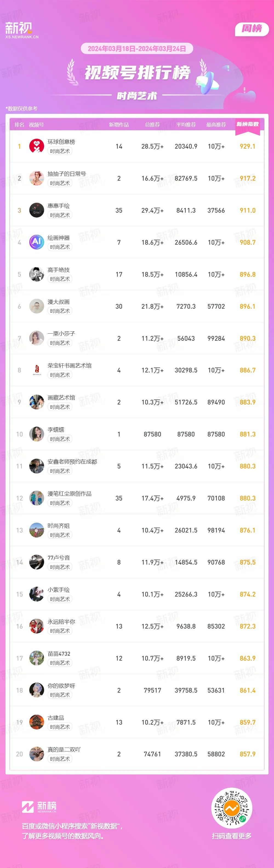This screenshot has width=274, height=868.
Task: Click the date range 2024年03月18日-03月24日 label
Action: click(137, 48)
